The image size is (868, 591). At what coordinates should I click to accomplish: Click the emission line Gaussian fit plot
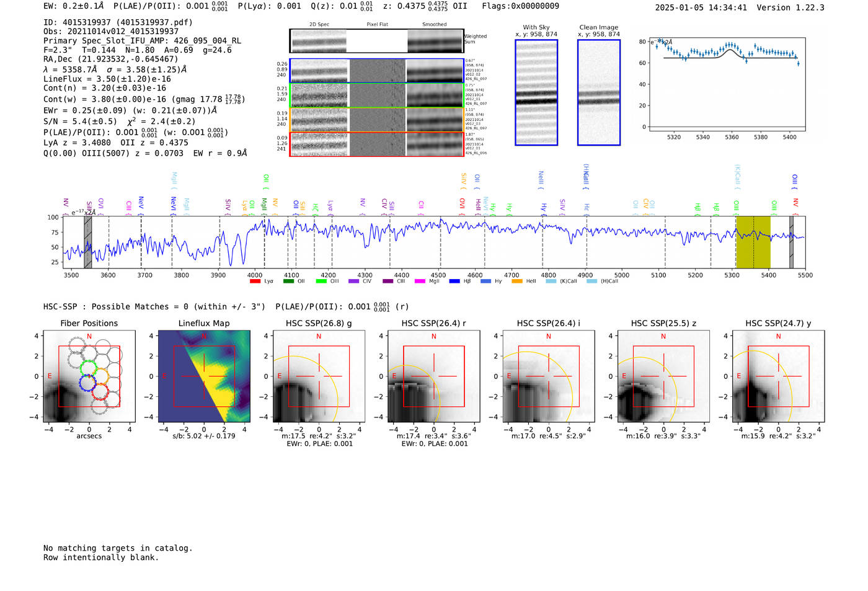pos(727,84)
